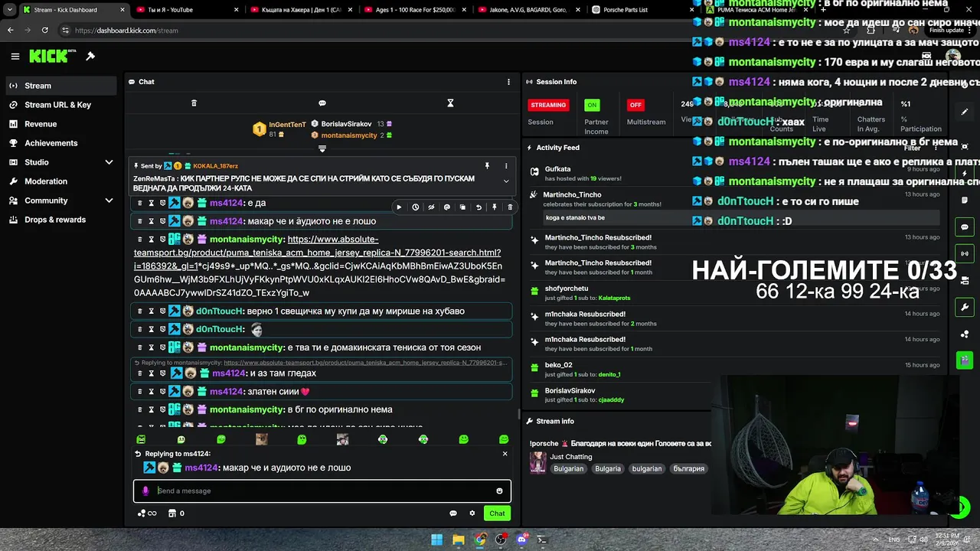Open the browser tab search dropdown
This screenshot has width=980, height=551.
pyautogui.click(x=10, y=10)
